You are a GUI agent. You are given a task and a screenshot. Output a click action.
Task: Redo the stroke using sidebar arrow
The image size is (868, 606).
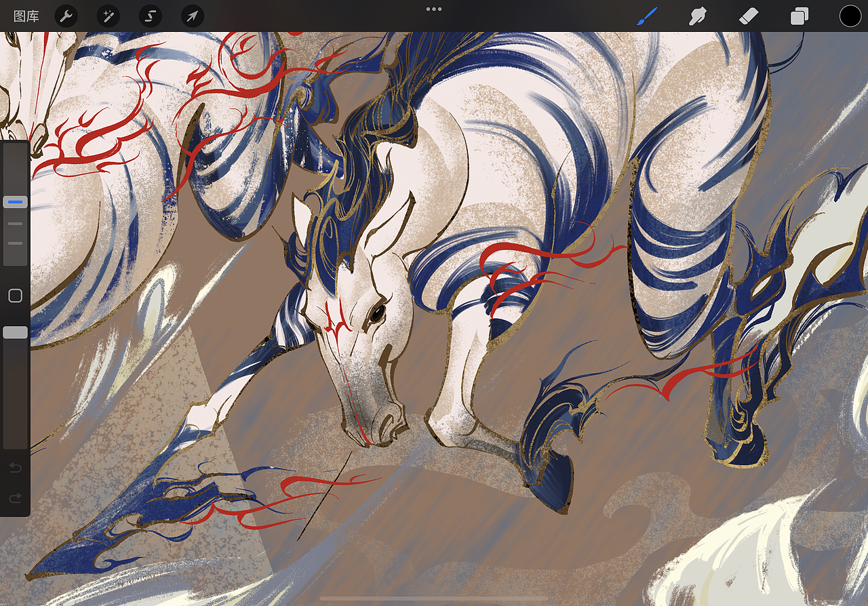[15, 498]
